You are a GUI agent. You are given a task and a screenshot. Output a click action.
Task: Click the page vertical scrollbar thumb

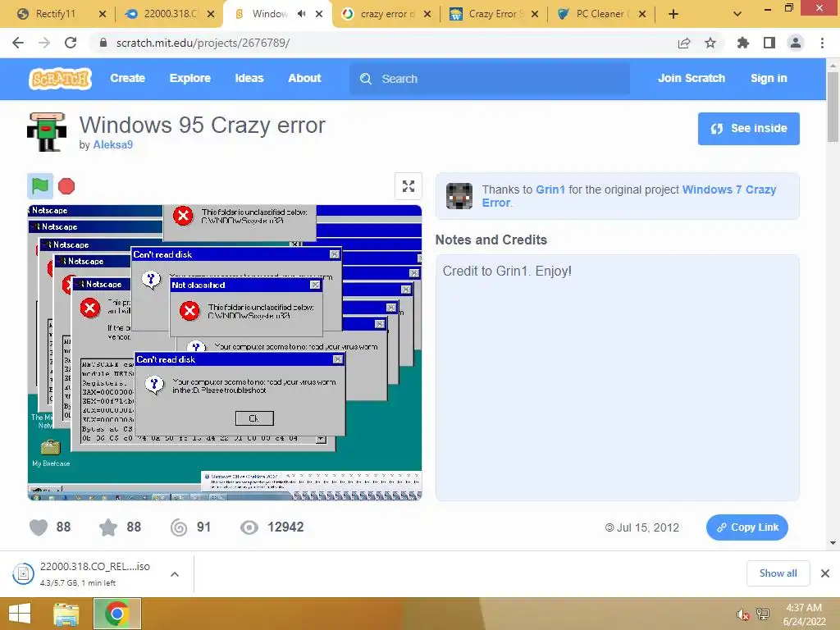(x=833, y=107)
